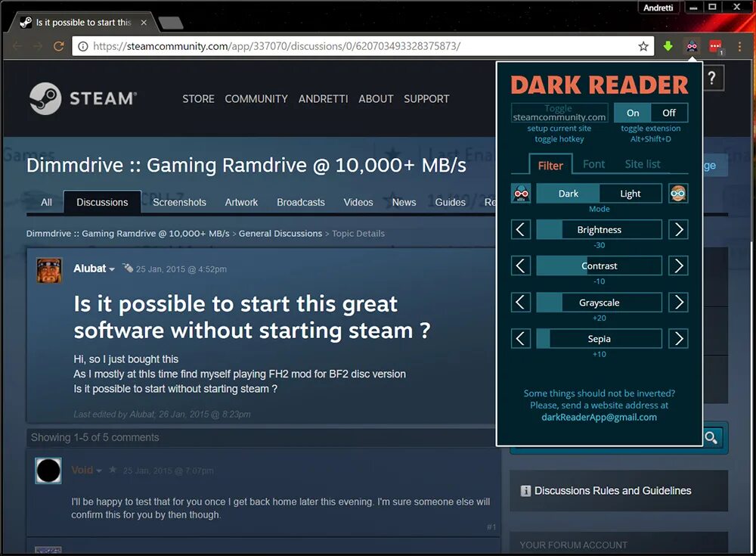The height and width of the screenshot is (556, 756).
Task: Click the light mode mascot icon
Action: tap(678, 194)
